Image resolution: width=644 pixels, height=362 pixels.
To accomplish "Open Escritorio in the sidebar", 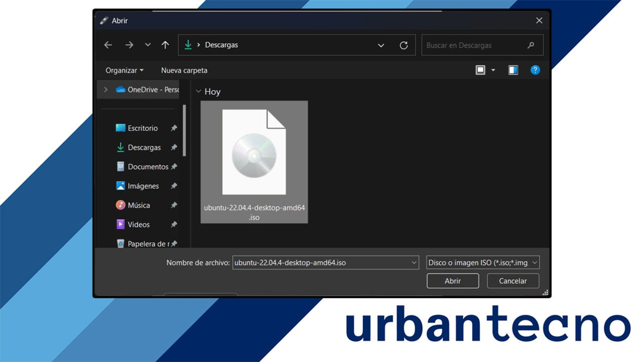I will (137, 128).
